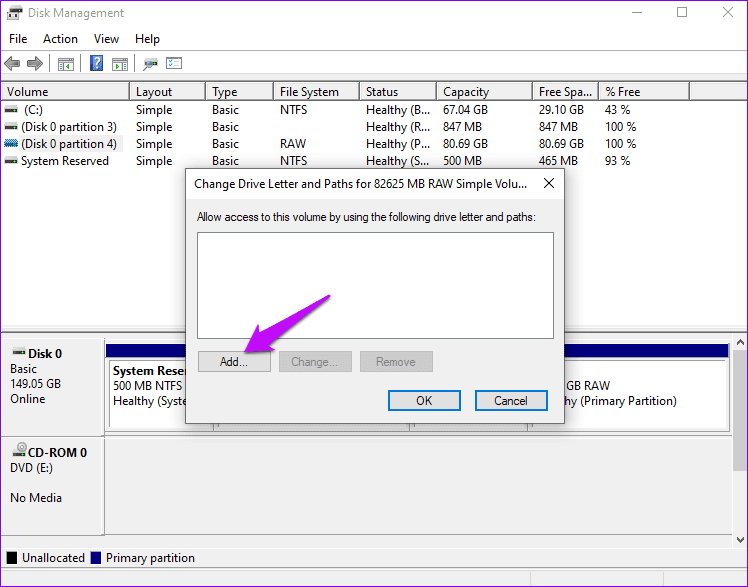Click the 80.69 GB capacity cell
This screenshot has width=748, height=587.
(x=465, y=144)
